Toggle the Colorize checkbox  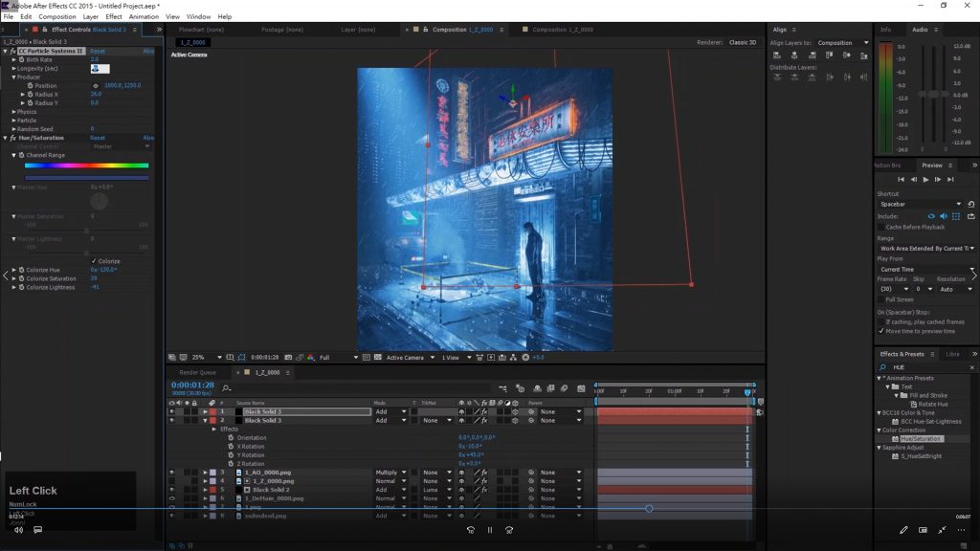(94, 261)
